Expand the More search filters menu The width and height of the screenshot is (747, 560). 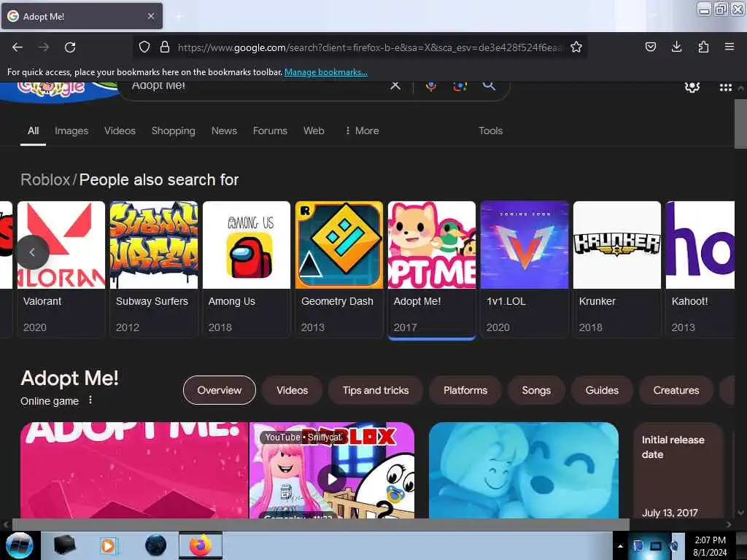pyautogui.click(x=362, y=131)
